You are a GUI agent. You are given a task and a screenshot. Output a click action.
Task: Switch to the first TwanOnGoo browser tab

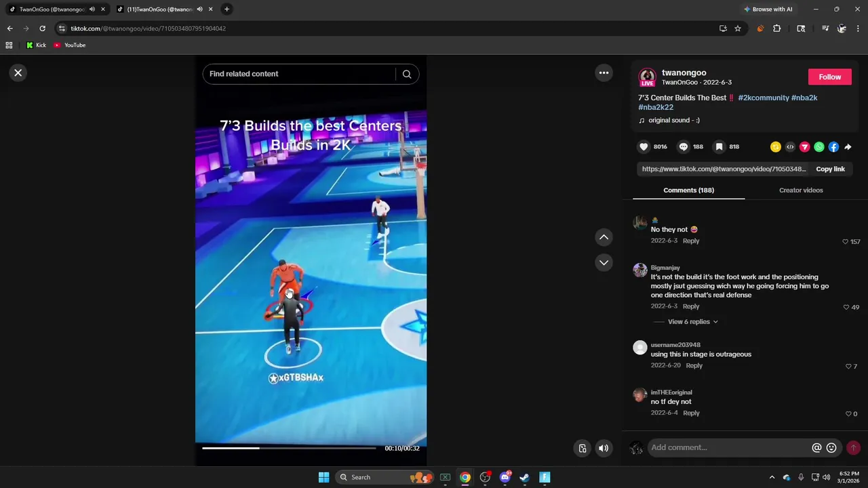click(53, 9)
